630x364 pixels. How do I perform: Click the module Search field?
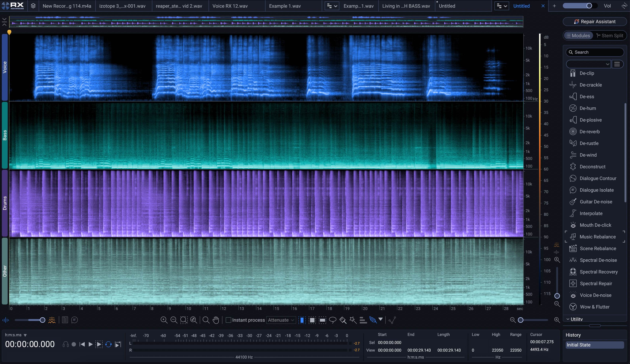pyautogui.click(x=595, y=52)
